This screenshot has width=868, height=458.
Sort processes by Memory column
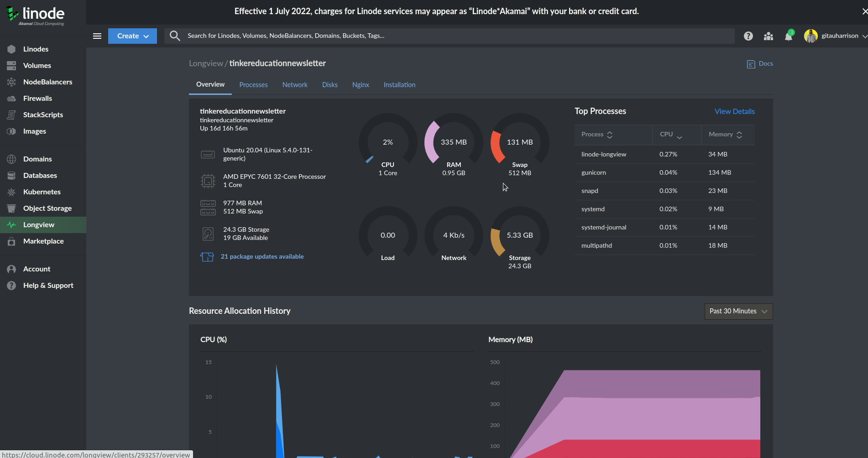pyautogui.click(x=725, y=135)
